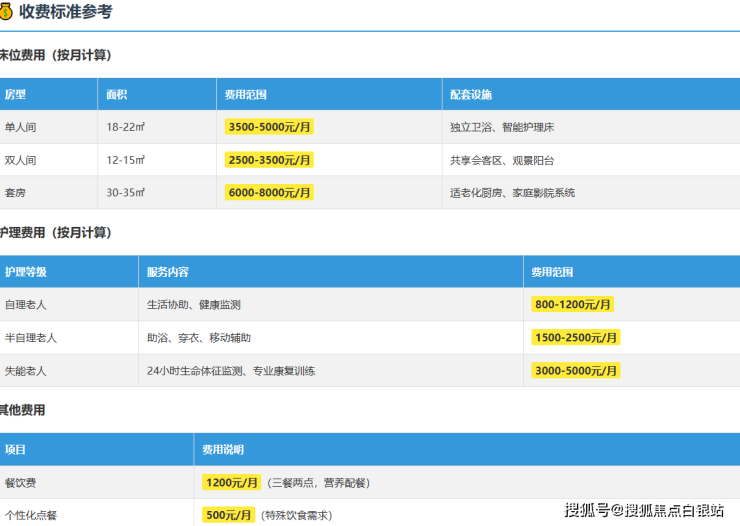The height and width of the screenshot is (526, 740).
Task: Click the highlighted 2500-3500元/月 price
Action: (x=270, y=160)
